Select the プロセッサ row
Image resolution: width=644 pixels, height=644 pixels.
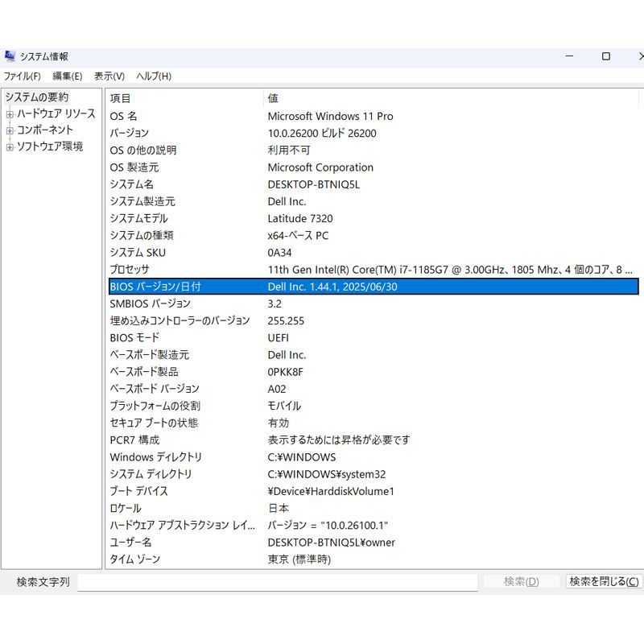pos(242,269)
